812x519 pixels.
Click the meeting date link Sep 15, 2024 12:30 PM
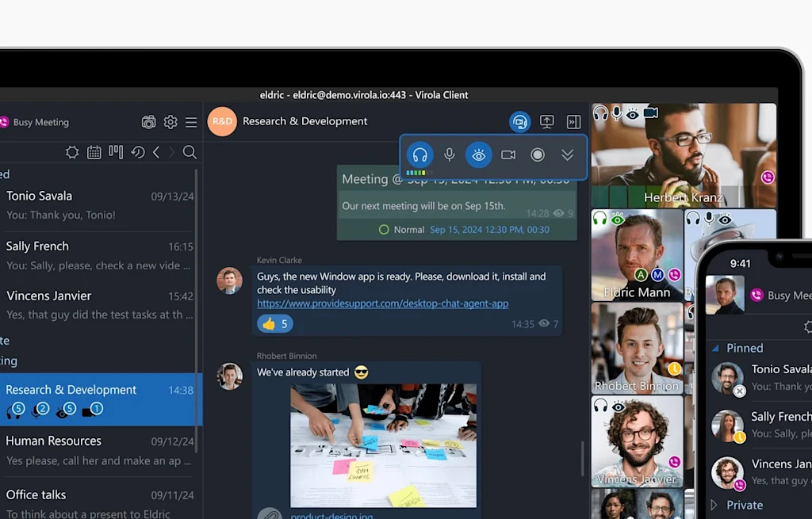click(x=489, y=230)
